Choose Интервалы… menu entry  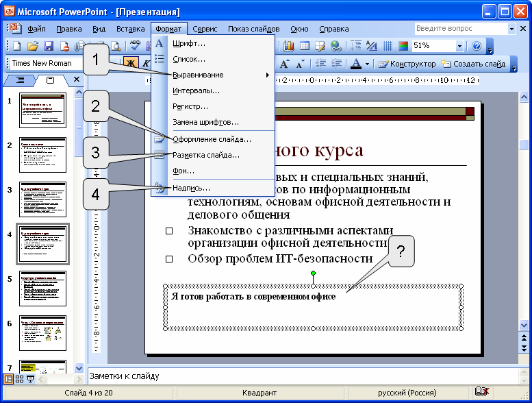213,90
